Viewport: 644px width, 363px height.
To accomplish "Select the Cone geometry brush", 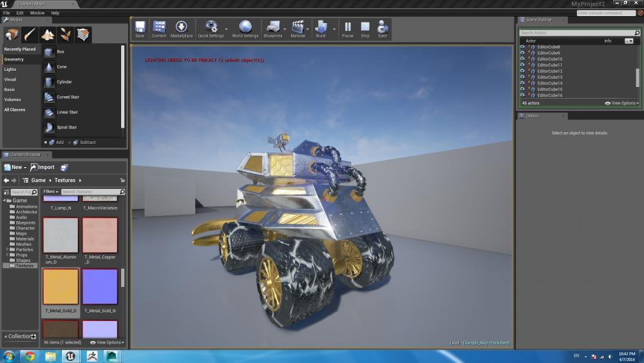I will click(81, 66).
